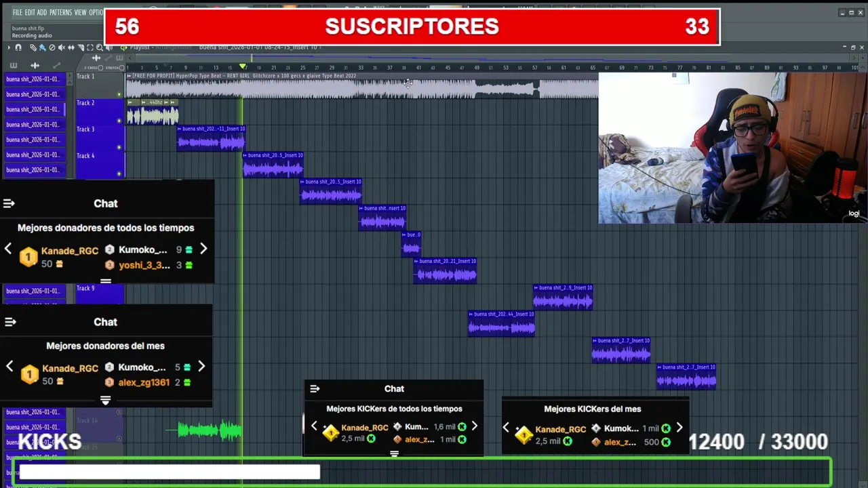Select the Mute tool speaker icon
The width and height of the screenshot is (868, 488).
pyautogui.click(x=61, y=47)
